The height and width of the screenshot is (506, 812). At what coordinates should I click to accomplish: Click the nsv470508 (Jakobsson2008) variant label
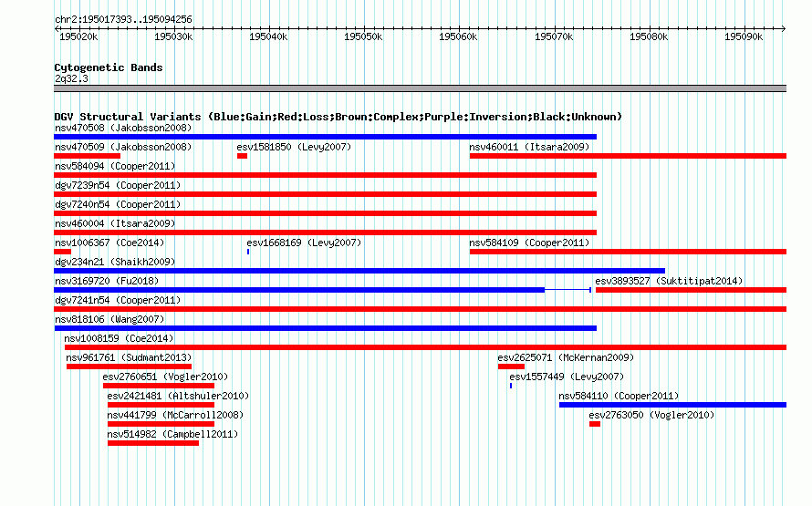click(123, 128)
